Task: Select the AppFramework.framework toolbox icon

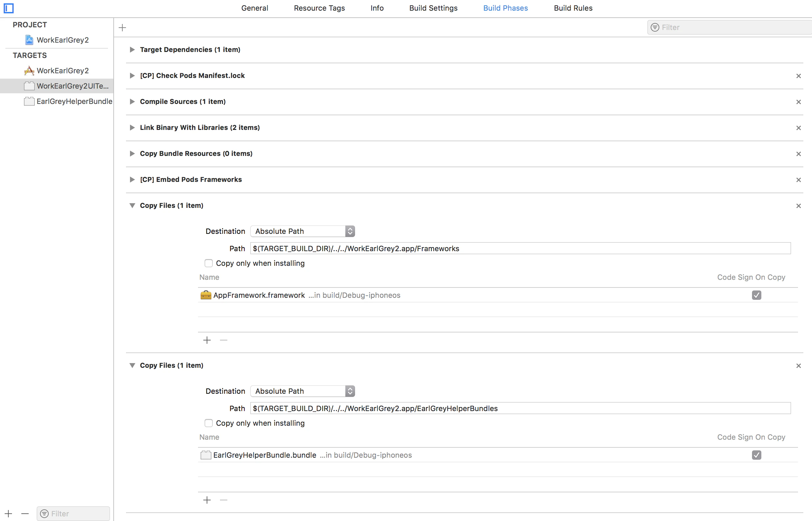Action: point(206,295)
